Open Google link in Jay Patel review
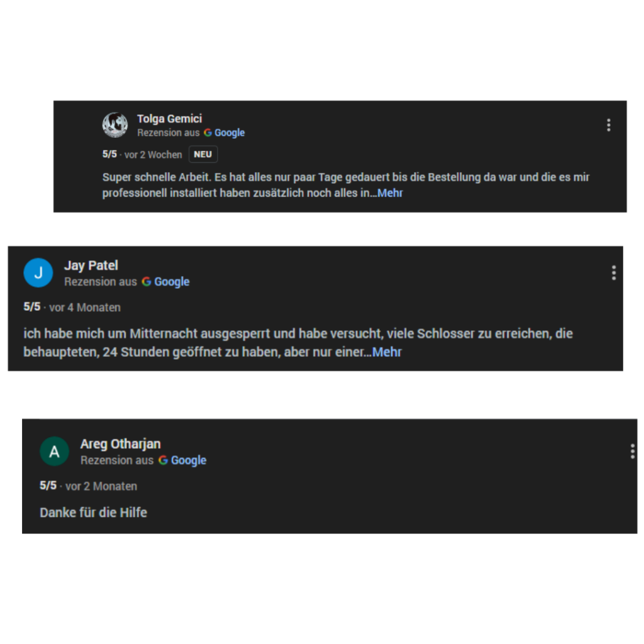Viewport: 644px width, 644px height. coord(172,282)
